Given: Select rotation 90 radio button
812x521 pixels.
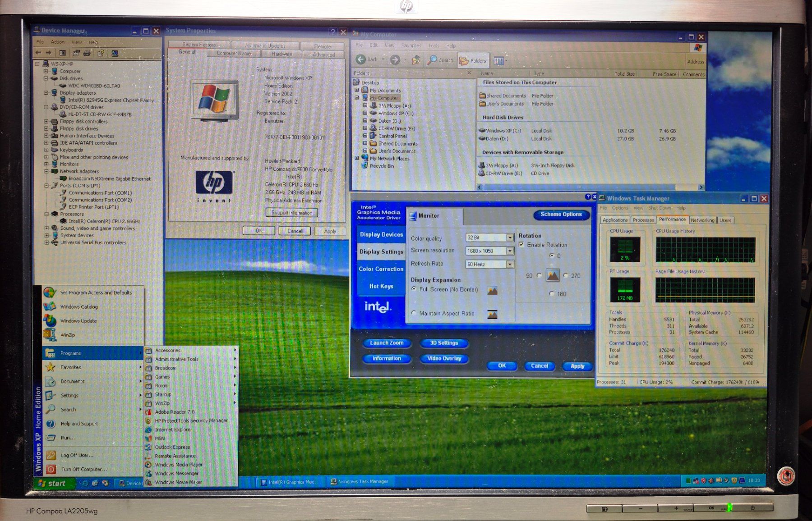Looking at the screenshot, I should pos(539,275).
